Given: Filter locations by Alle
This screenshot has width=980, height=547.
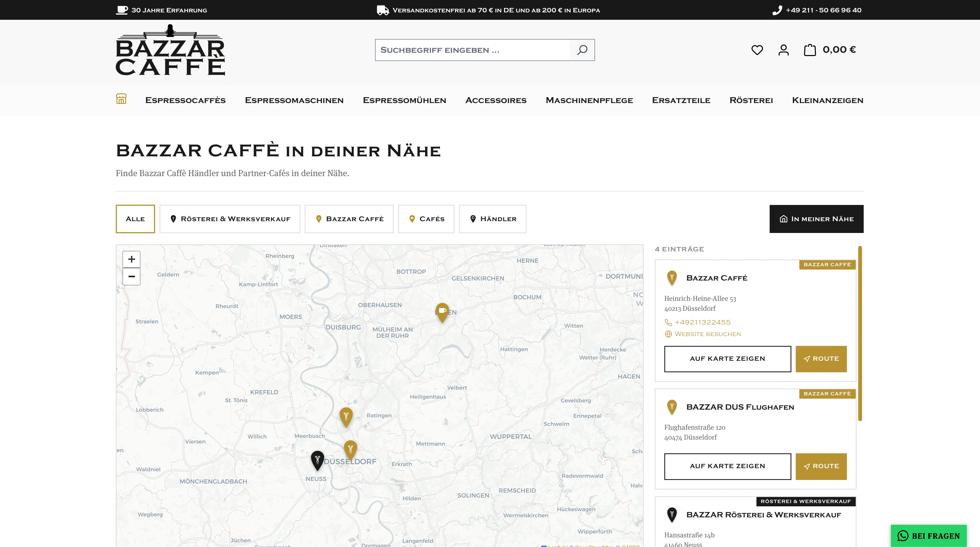Looking at the screenshot, I should 135,219.
